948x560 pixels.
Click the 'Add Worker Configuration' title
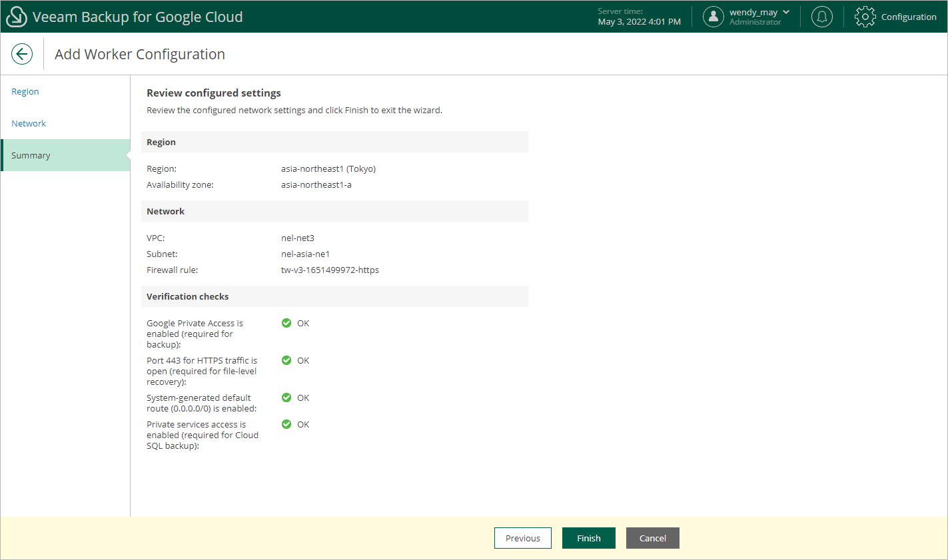tap(140, 54)
